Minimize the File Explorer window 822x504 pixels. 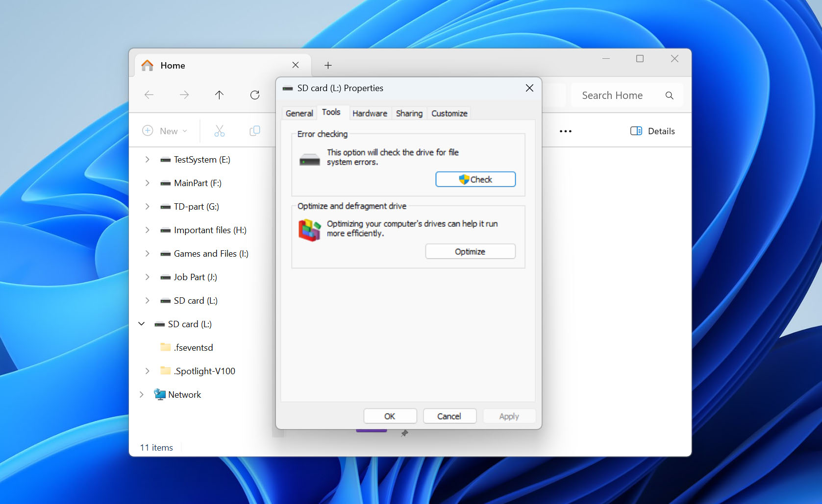[606, 59]
